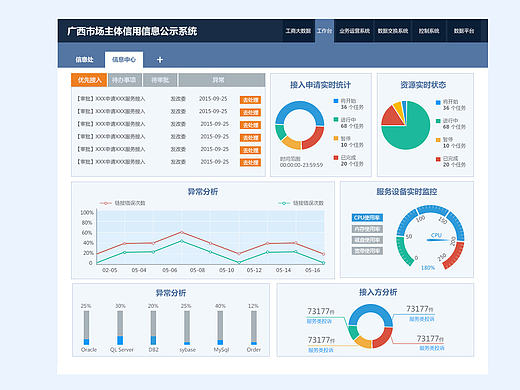This screenshot has width=520, height=390.
Task: Select the 工作台 top navigation item
Action: coord(324,31)
